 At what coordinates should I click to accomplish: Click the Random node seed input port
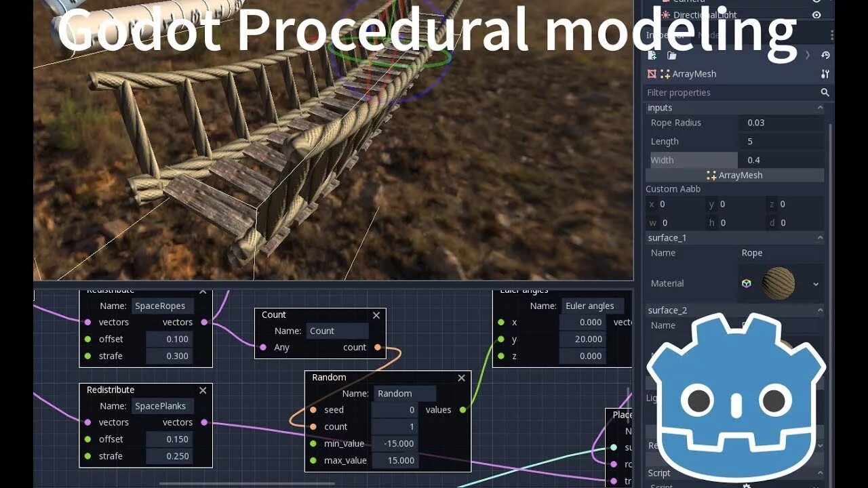pos(313,410)
